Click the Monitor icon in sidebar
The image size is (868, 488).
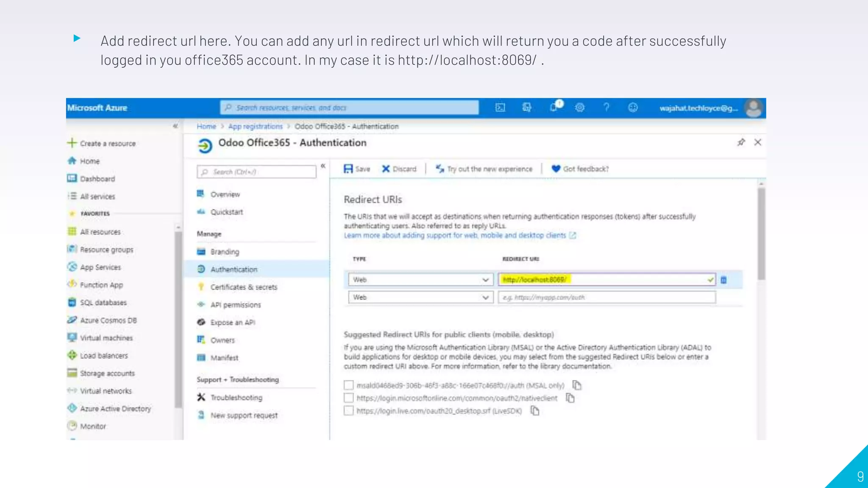tap(72, 426)
